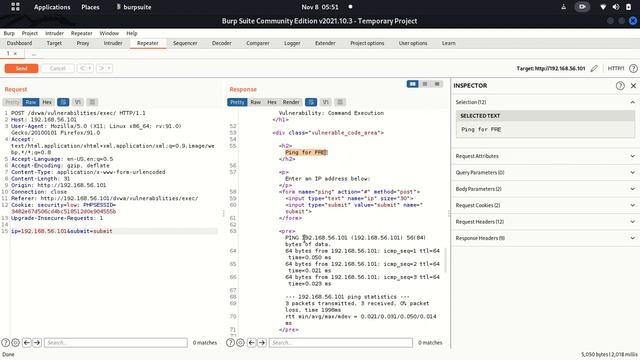This screenshot has width=640, height=360.
Task: Open the Repeater menu
Action: coord(81,33)
